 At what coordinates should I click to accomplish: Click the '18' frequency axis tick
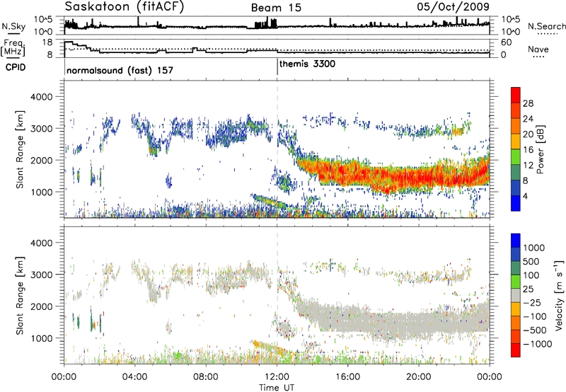click(47, 42)
